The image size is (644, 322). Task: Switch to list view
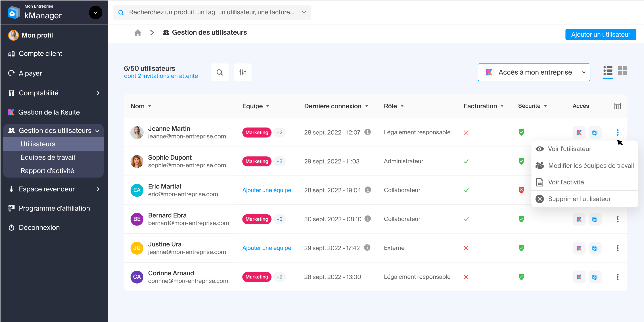[x=608, y=71]
